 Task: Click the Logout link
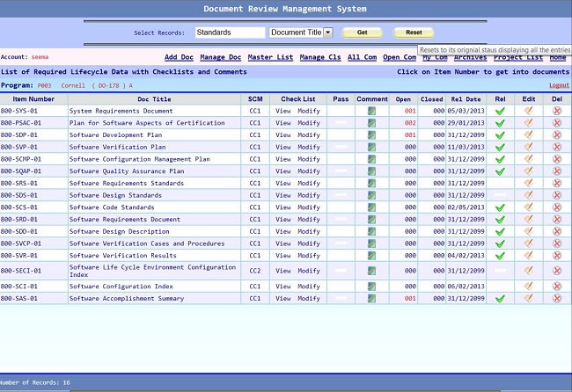point(559,85)
